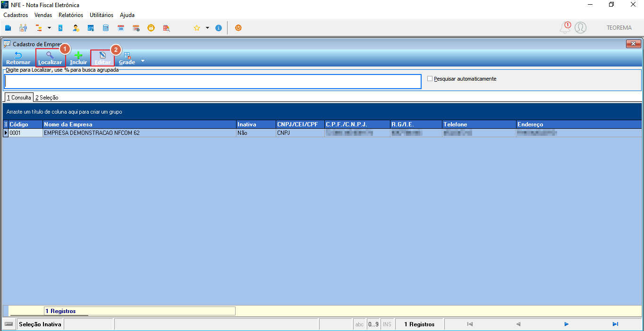Click the yellow favorites star icon
Viewport: 644px width, 331px height.
(x=197, y=28)
